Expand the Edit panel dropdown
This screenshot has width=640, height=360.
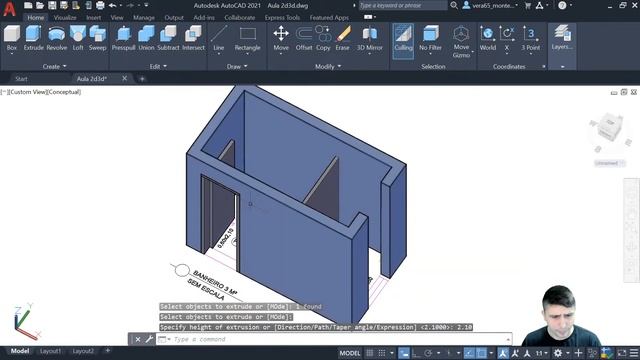[x=158, y=66]
